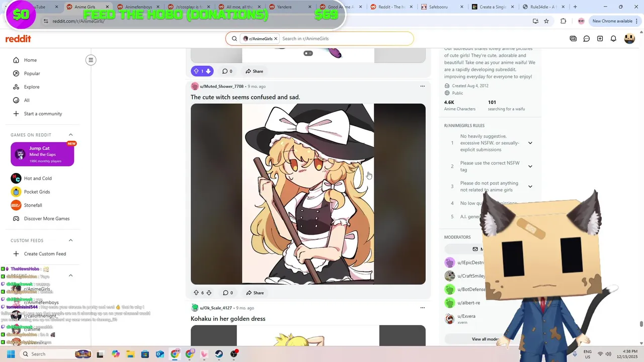The width and height of the screenshot is (644, 362).
Task: Share the cute witch post
Action: [255, 293]
